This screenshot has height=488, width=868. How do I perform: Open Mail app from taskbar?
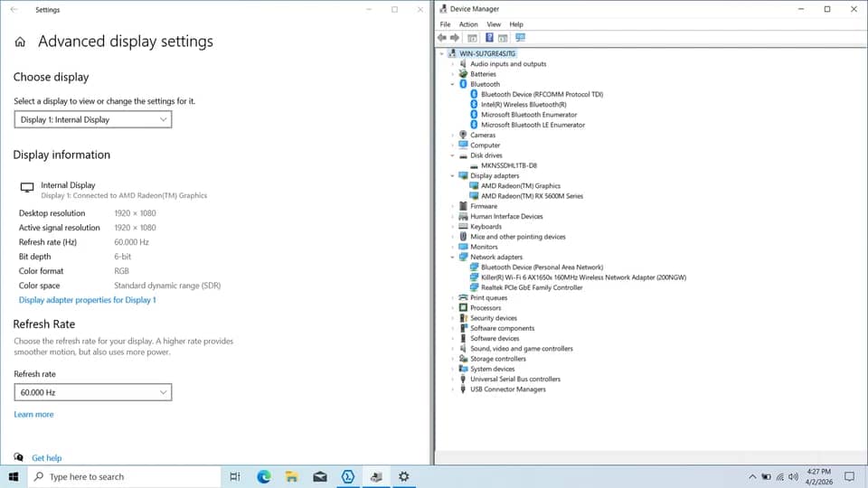(320, 476)
